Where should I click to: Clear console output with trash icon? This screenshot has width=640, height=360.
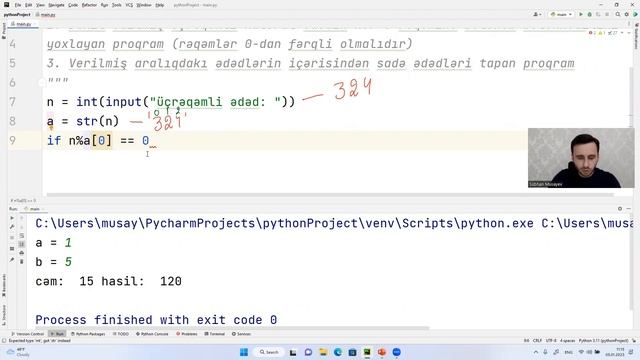[x=22, y=262]
